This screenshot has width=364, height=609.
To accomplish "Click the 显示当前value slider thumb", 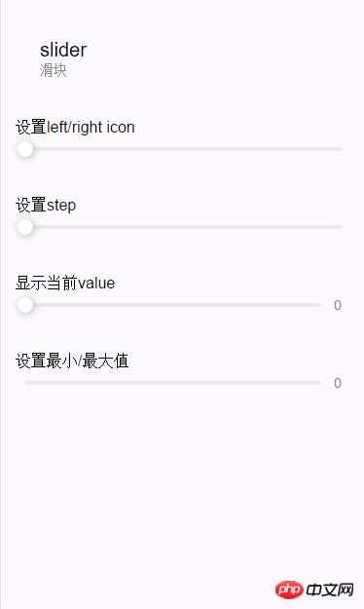I will 25,305.
